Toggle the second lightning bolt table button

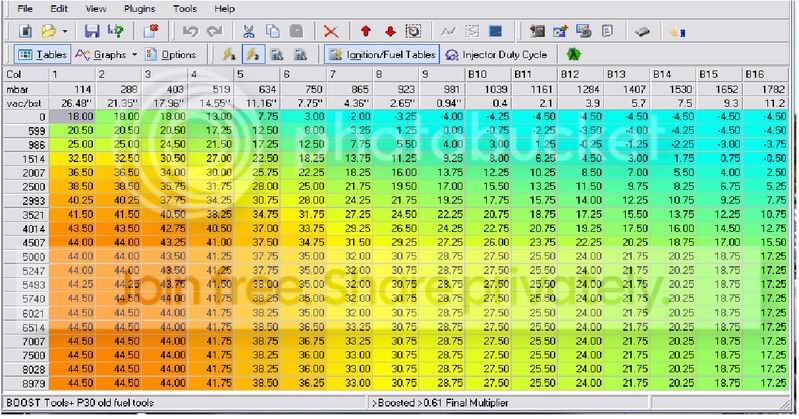coord(252,54)
